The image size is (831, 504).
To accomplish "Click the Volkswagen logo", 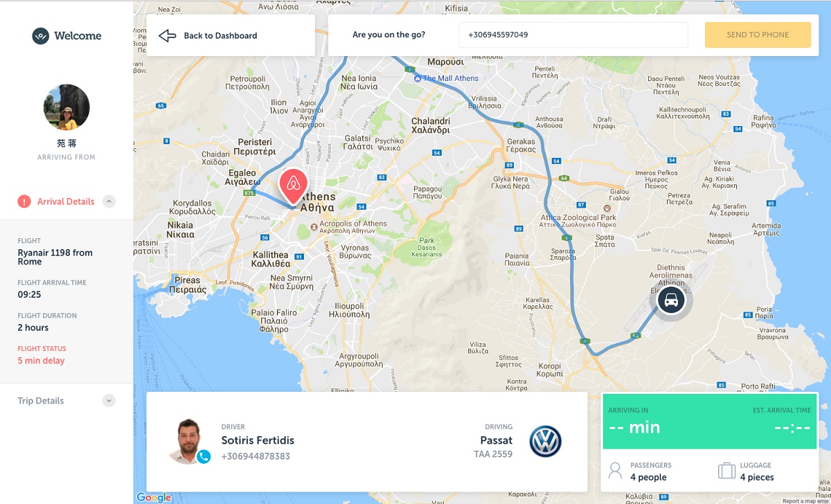I will (545, 442).
